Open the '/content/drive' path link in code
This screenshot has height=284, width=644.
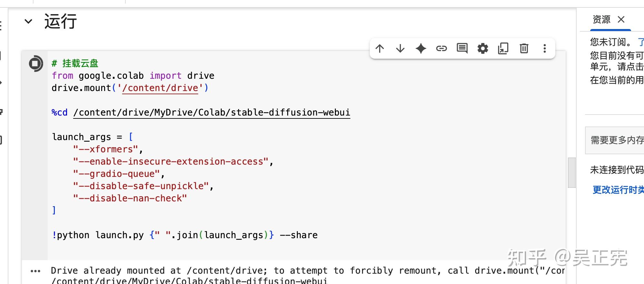pyautogui.click(x=160, y=88)
